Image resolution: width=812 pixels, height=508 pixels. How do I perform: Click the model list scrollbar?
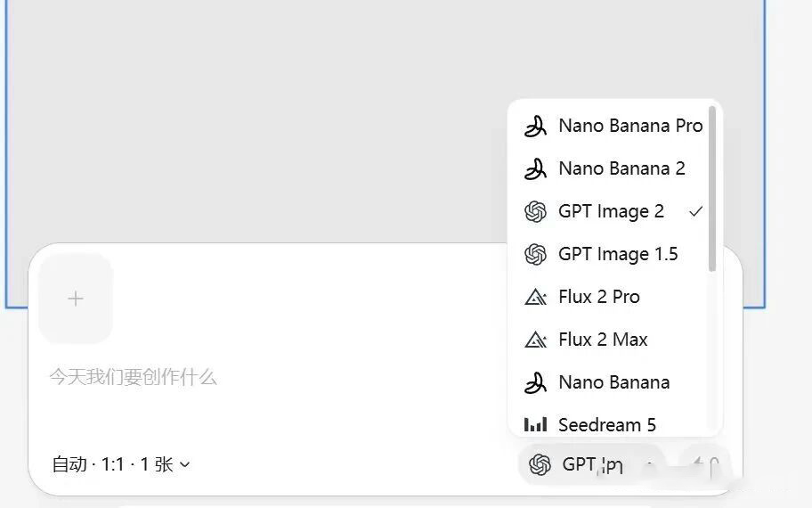coord(712,187)
